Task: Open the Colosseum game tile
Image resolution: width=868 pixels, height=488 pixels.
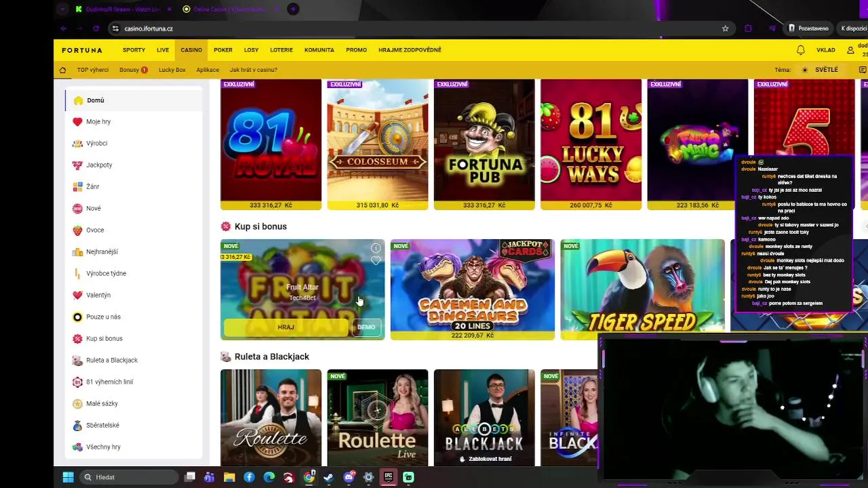Action: (378, 144)
